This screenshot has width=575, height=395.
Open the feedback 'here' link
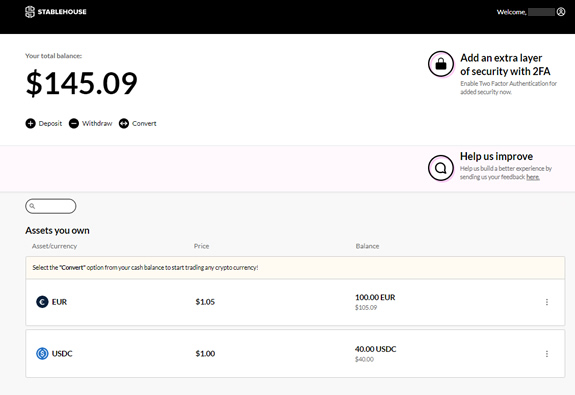coord(533,177)
